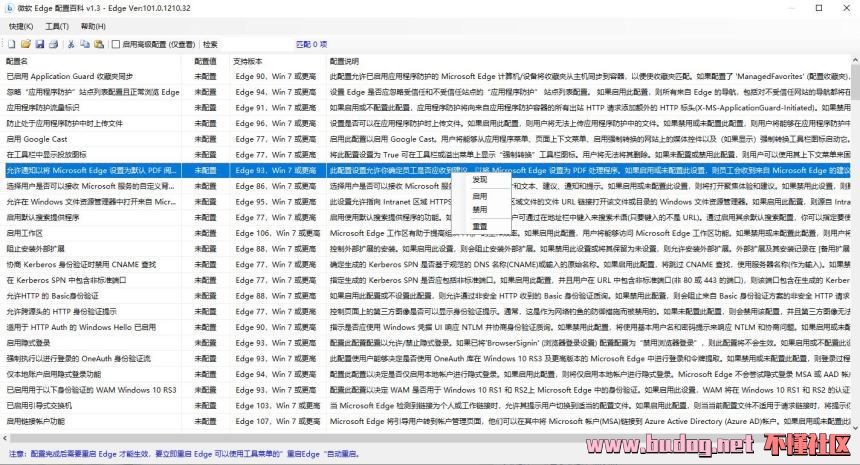Choose 启用 in the context menu

(480, 196)
